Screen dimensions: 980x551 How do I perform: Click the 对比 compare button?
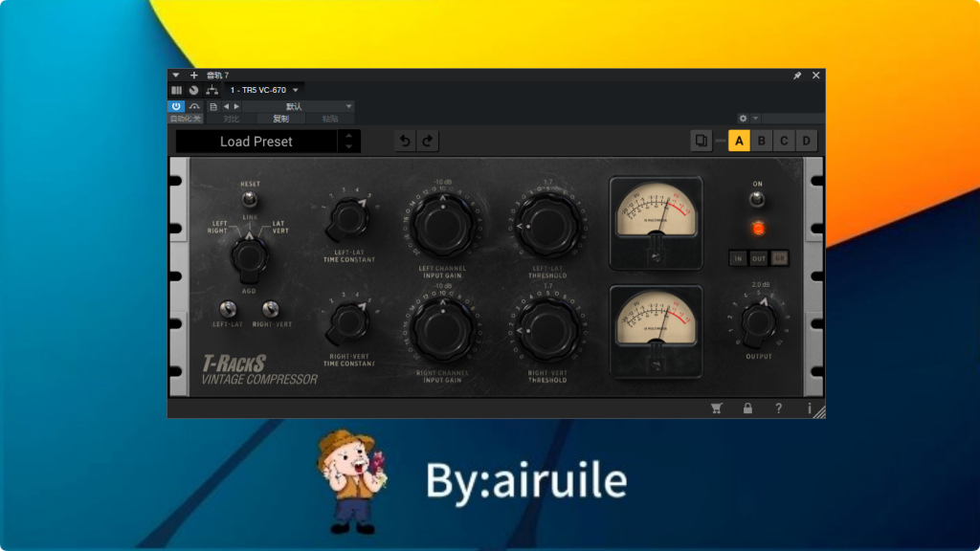[x=232, y=119]
